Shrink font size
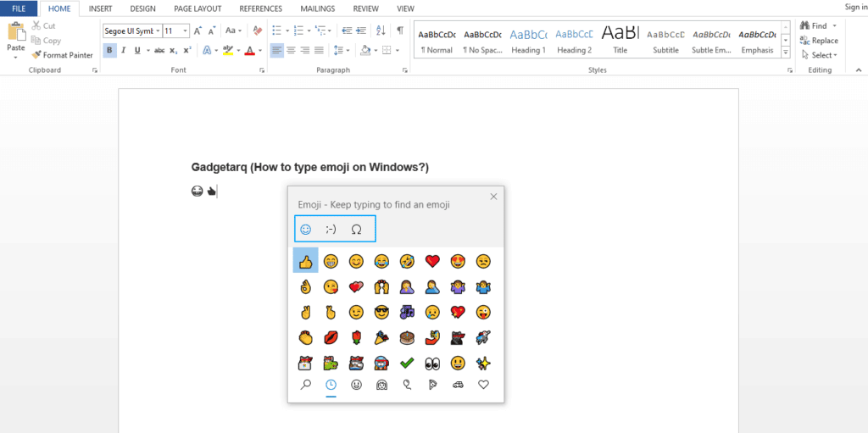 (x=211, y=31)
